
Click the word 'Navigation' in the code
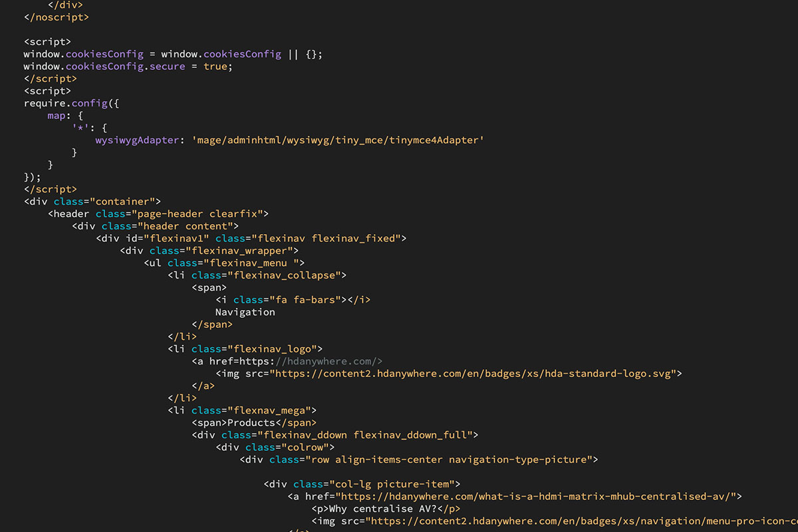[245, 312]
